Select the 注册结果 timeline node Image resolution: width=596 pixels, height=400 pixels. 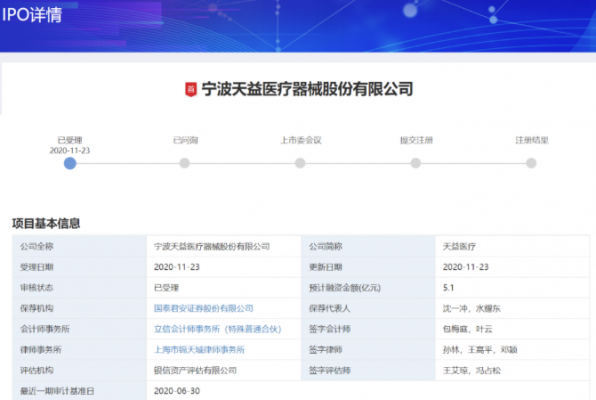[x=531, y=163]
